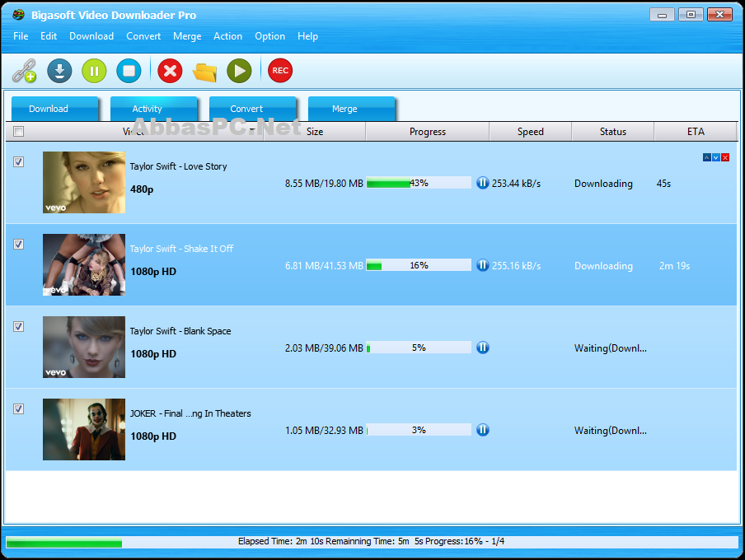Viewport: 745px width, 560px height.
Task: Pause the JOKER trailer download
Action: point(483,430)
